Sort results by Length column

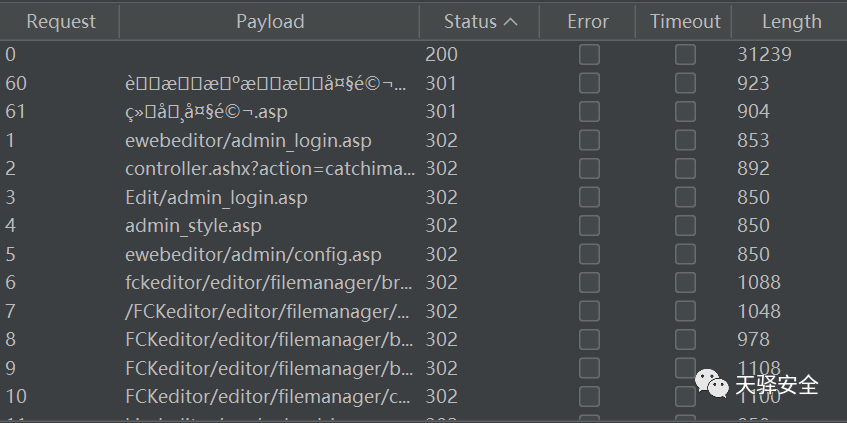[791, 21]
